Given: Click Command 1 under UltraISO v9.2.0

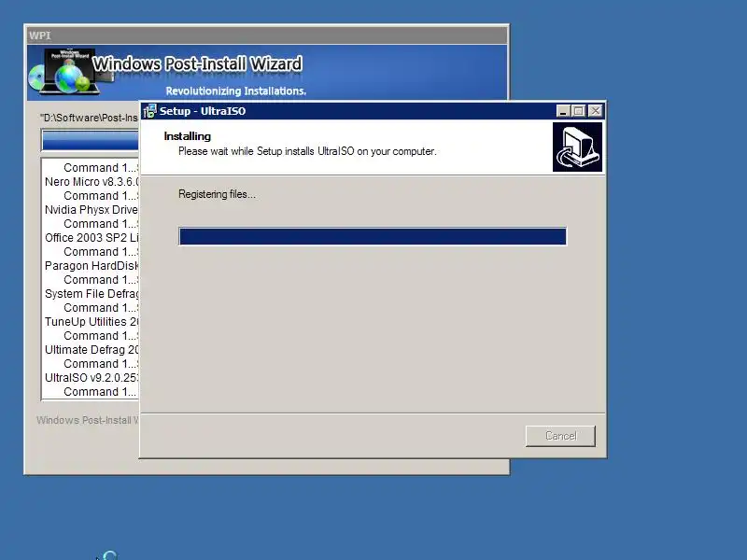Looking at the screenshot, I should [100, 392].
